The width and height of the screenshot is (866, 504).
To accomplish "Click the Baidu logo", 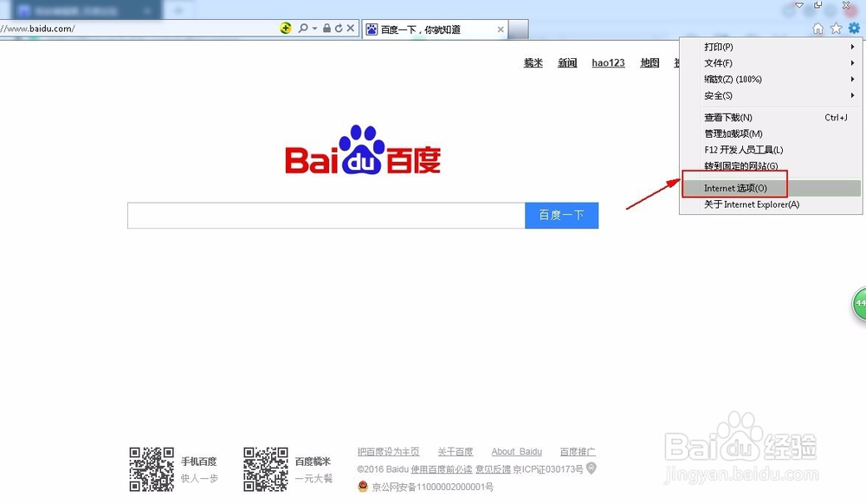I will point(363,150).
